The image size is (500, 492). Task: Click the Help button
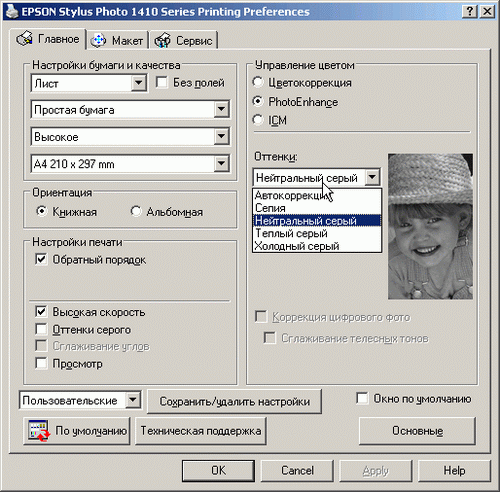pos(454,470)
